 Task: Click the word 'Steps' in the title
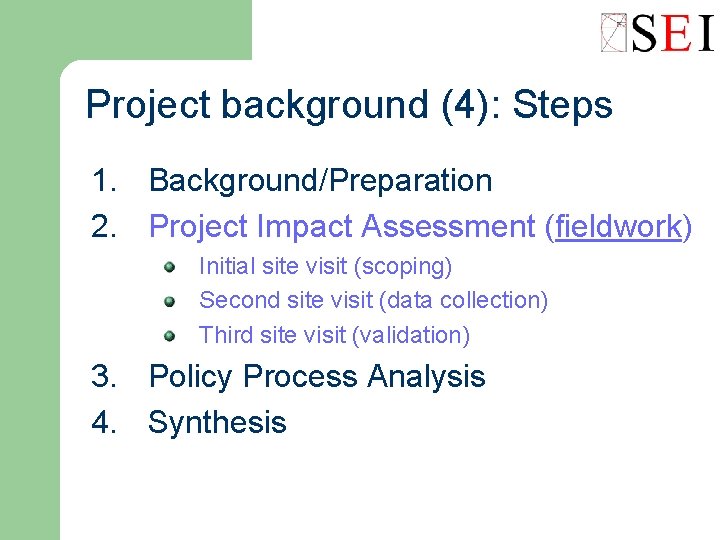coord(562,104)
